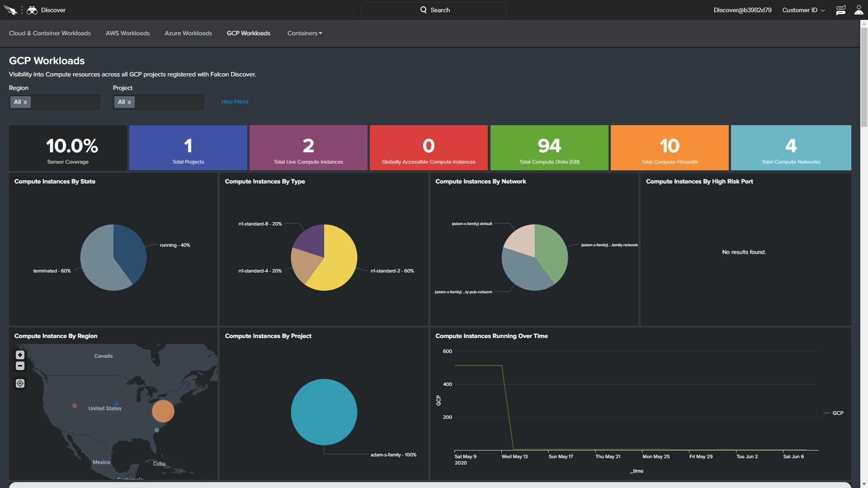Viewport: 868px width, 488px height.
Task: Select the GCP Workloads tab
Action: coord(249,33)
